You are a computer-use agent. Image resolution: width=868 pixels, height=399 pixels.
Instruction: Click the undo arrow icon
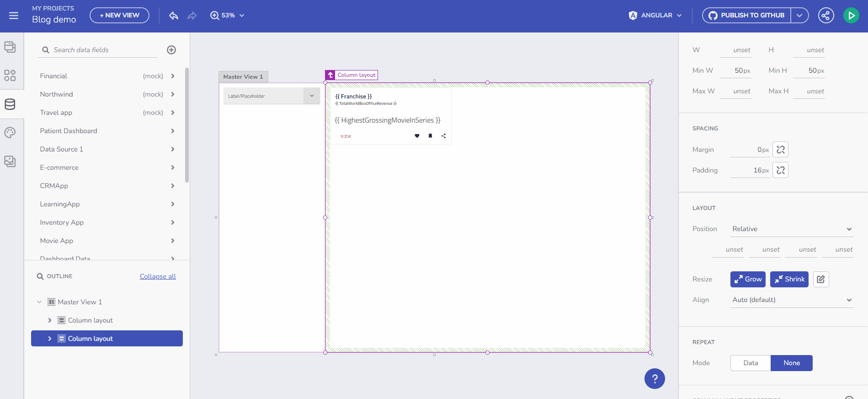pos(174,16)
